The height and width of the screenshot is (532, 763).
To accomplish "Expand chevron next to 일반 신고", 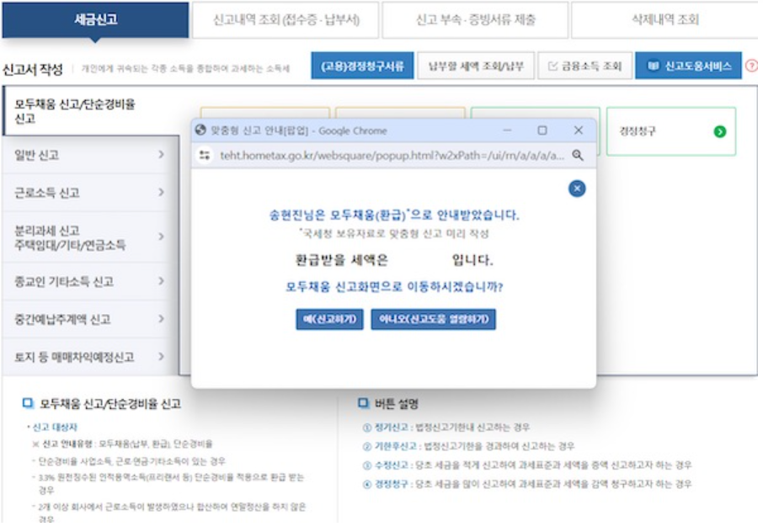I will pos(161,155).
